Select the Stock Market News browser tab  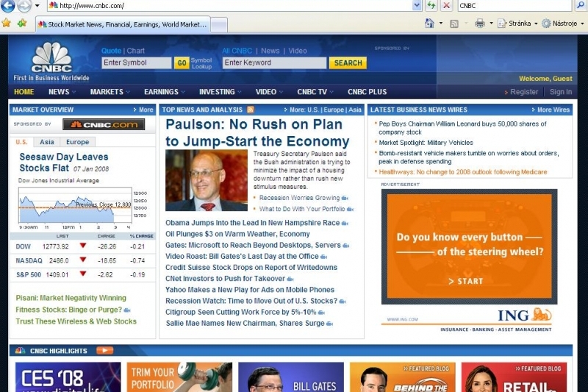tap(123, 24)
